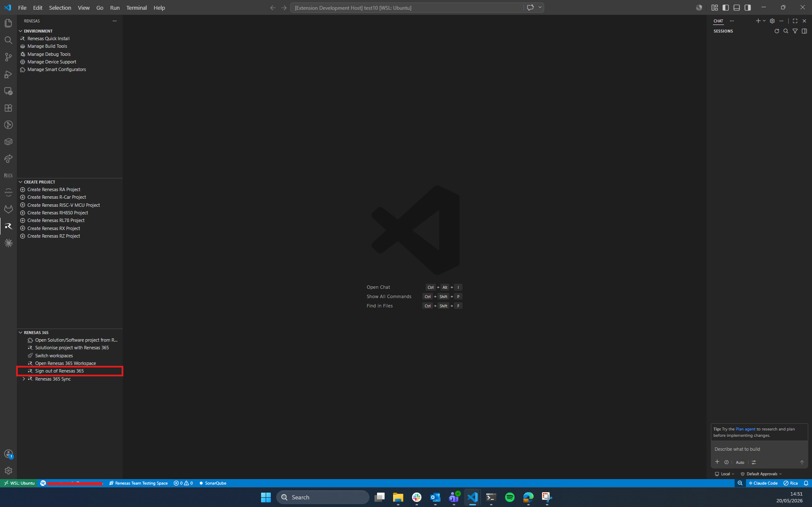
Task: Toggle the Secondary Side Bar visibility
Action: [x=748, y=8]
